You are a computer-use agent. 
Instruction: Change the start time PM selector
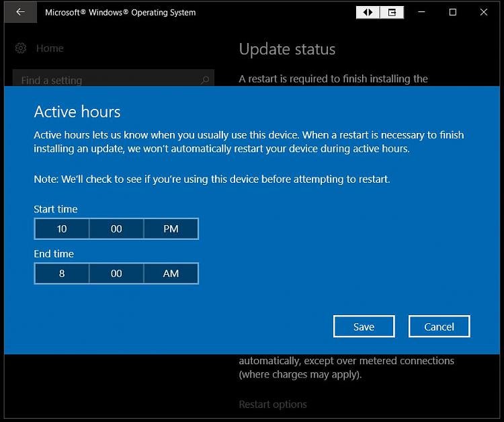click(x=171, y=229)
